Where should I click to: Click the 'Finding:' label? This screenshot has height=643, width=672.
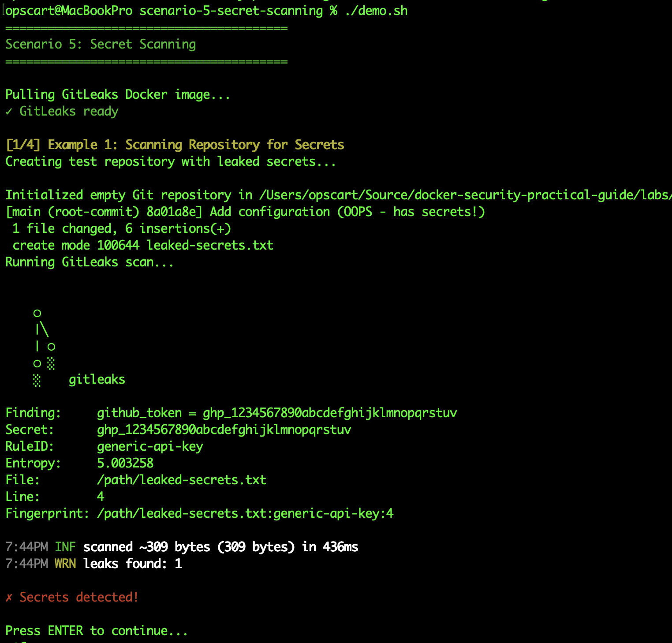(x=34, y=413)
